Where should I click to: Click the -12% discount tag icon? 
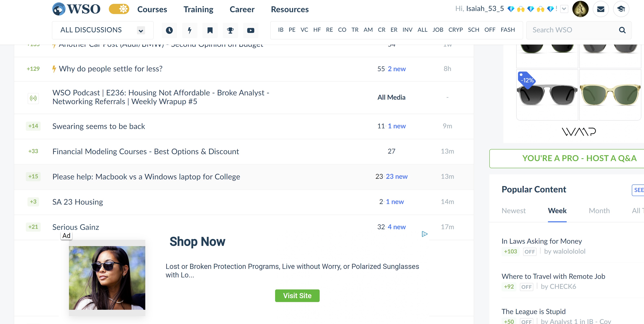tap(527, 80)
